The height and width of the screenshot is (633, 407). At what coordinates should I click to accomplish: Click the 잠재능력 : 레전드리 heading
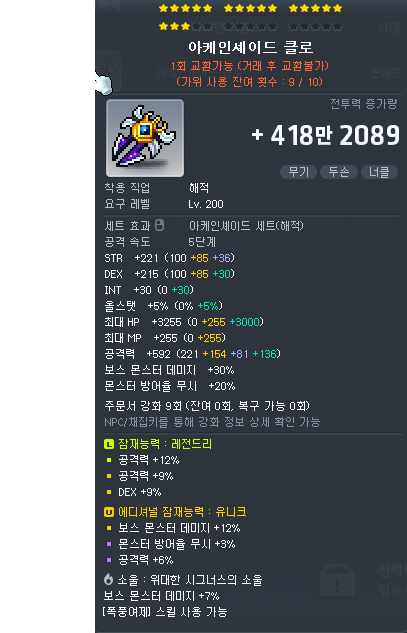click(x=165, y=444)
